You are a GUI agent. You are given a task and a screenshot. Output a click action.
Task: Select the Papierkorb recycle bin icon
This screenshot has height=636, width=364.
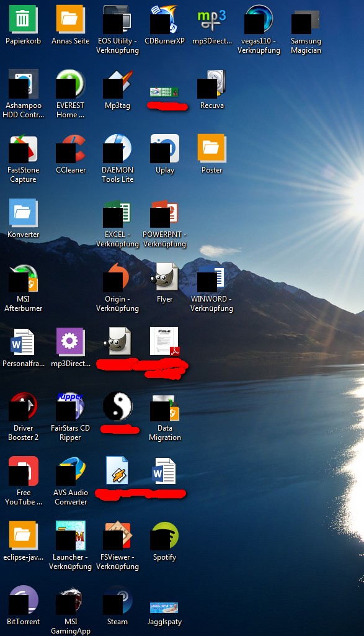coord(23,19)
